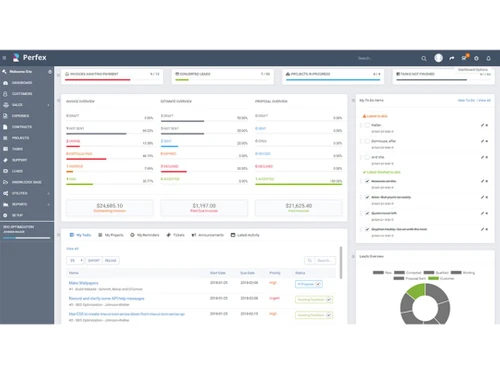Check the 'And she' to-do checkbox
The height and width of the screenshot is (375, 500).
(x=367, y=157)
